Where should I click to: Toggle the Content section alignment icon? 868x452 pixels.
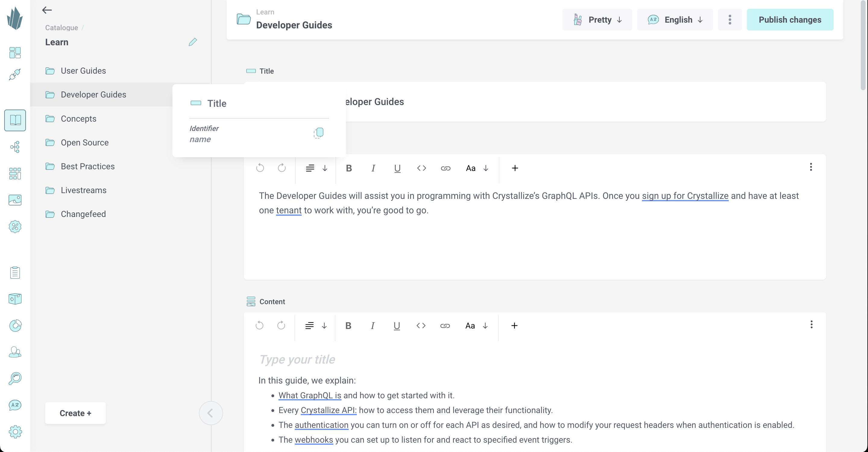[310, 326]
